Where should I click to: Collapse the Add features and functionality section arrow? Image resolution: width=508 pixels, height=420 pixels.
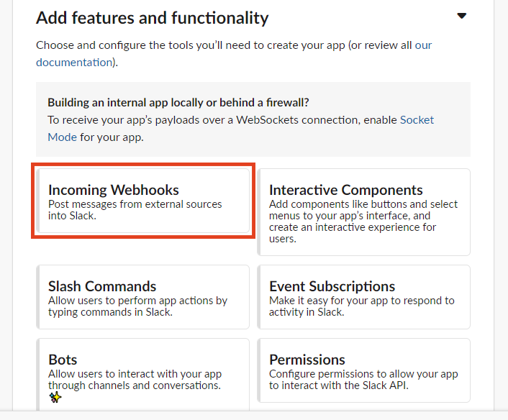coord(461,16)
